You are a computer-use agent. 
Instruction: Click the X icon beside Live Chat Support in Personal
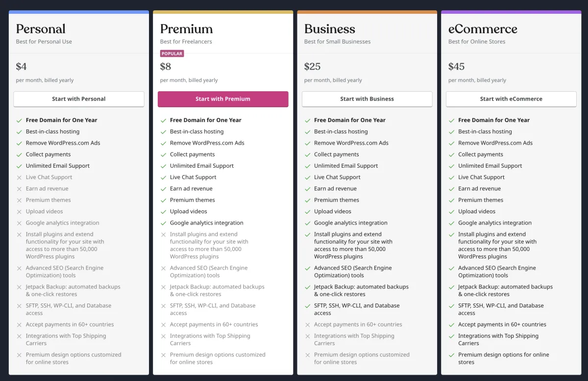click(19, 177)
